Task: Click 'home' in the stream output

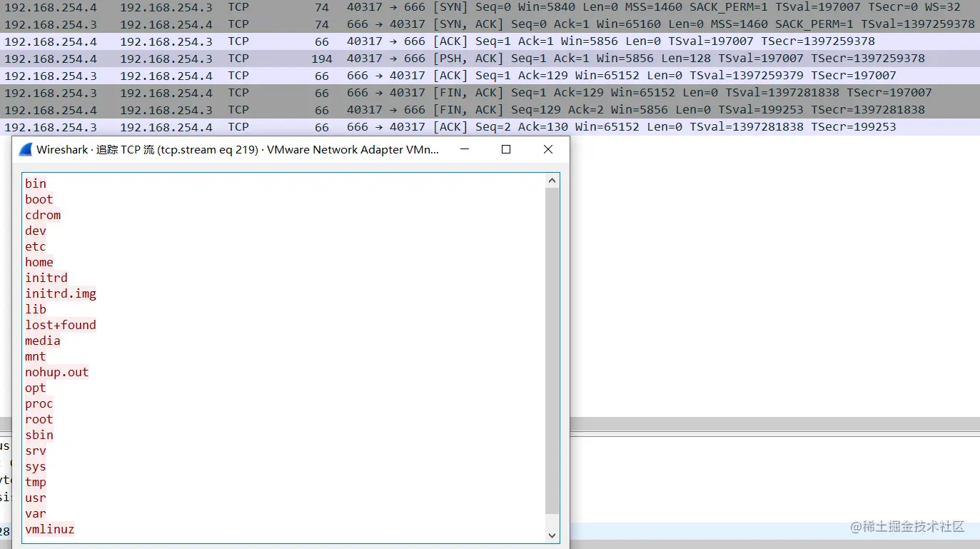Action: (x=39, y=262)
